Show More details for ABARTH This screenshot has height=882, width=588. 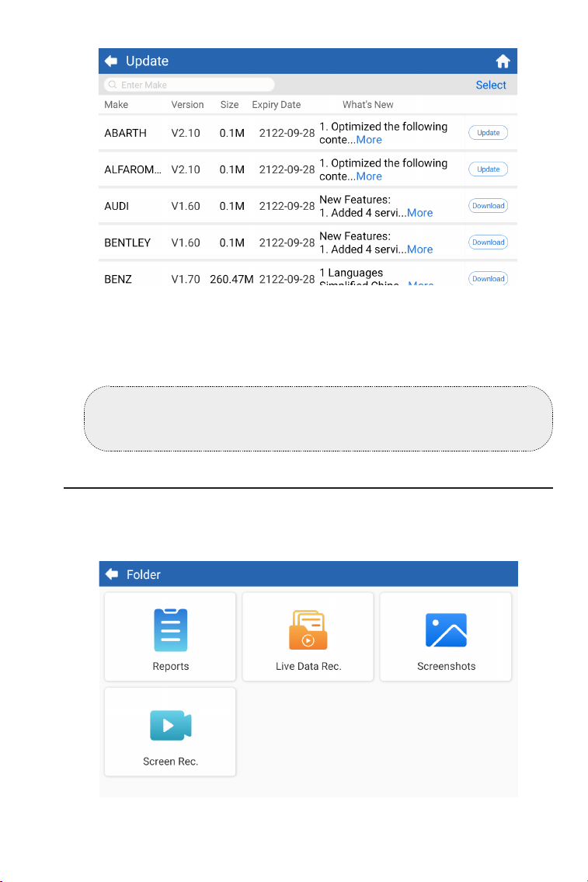[369, 140]
